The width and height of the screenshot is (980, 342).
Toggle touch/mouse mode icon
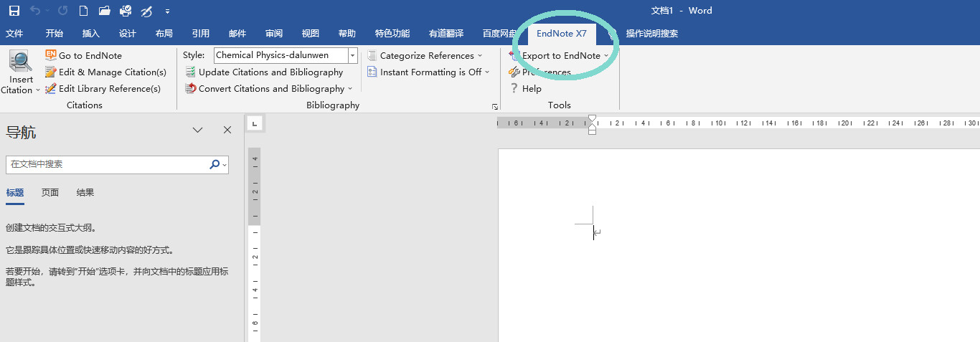click(x=146, y=11)
